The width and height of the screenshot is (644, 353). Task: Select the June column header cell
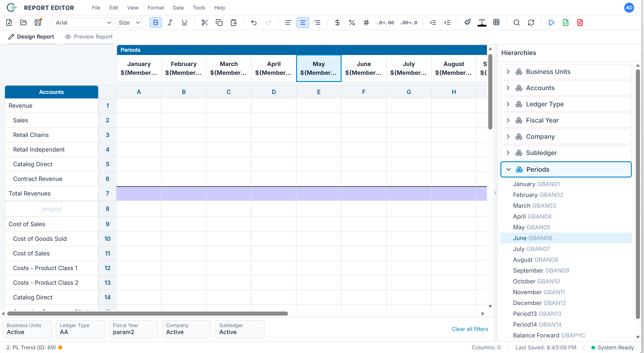[x=364, y=68]
